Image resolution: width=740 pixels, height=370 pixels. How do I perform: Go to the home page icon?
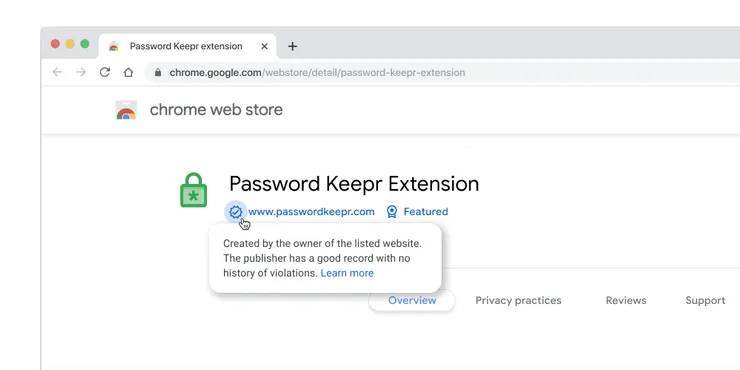tap(128, 72)
